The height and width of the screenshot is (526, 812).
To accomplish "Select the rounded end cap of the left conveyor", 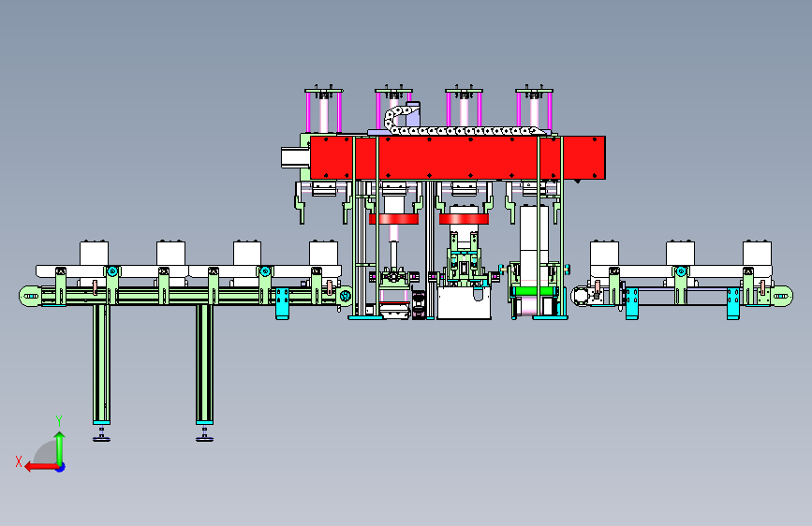I will click(x=30, y=296).
